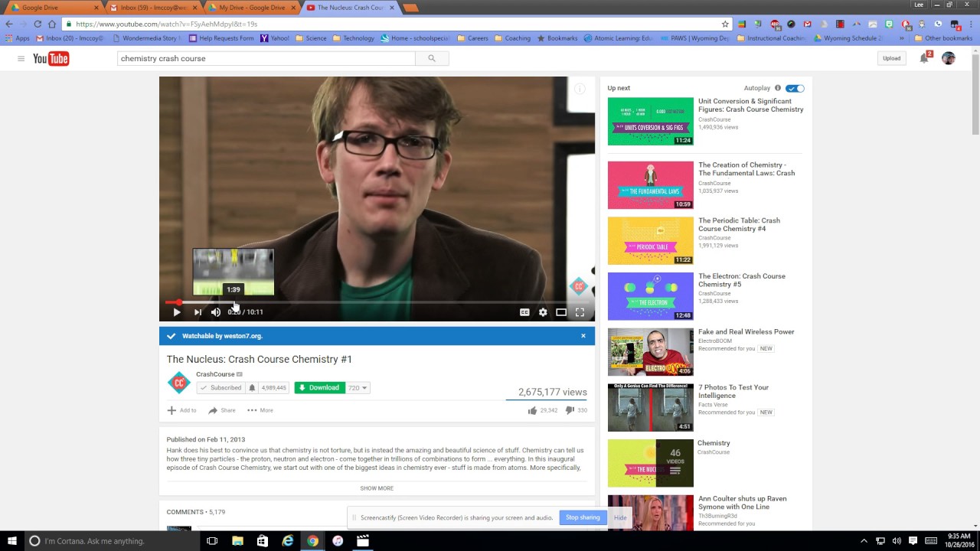Click the green Download button
This screenshot has width=980, height=551.
pos(319,388)
